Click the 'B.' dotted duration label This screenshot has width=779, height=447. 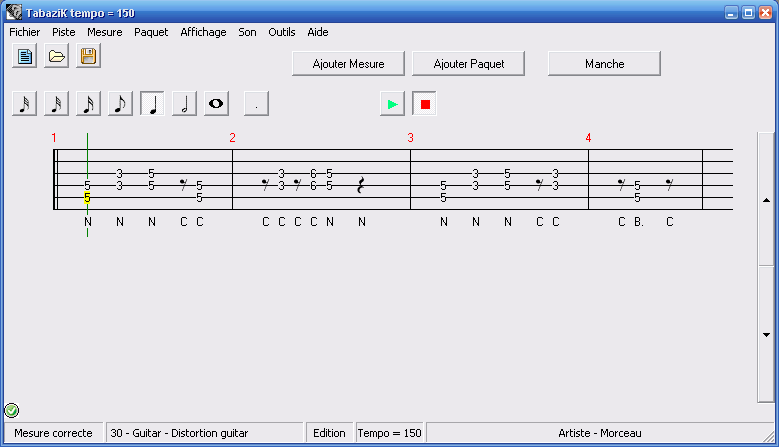point(639,222)
